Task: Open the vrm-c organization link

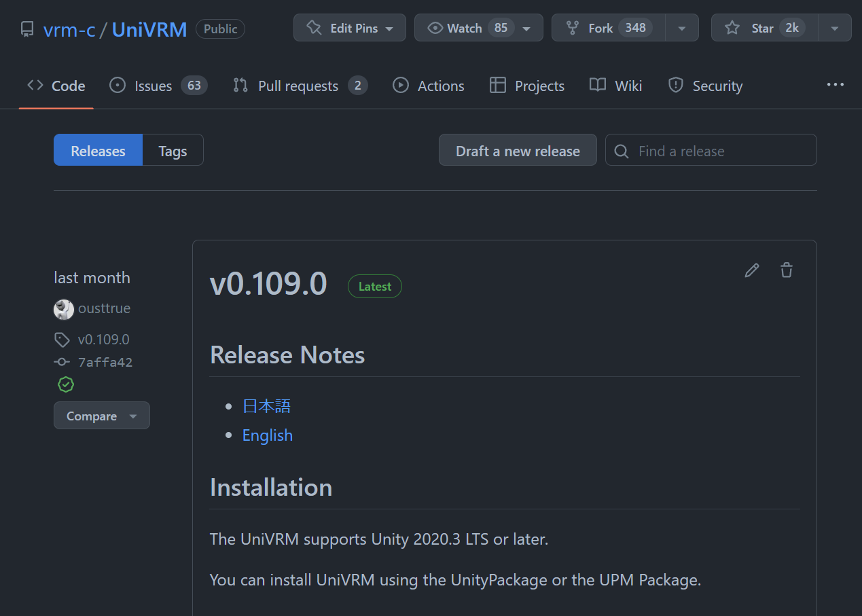Action: tap(69, 29)
